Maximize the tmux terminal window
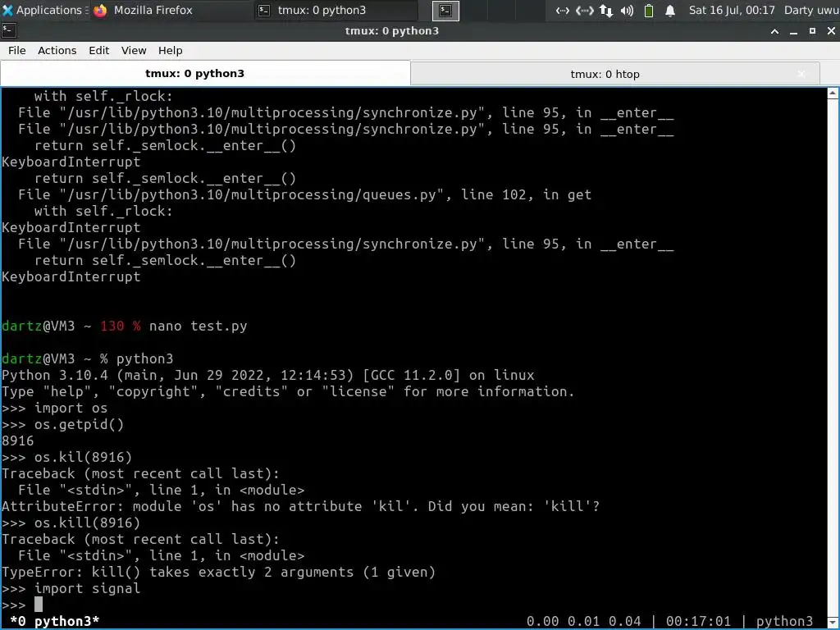 [x=812, y=31]
